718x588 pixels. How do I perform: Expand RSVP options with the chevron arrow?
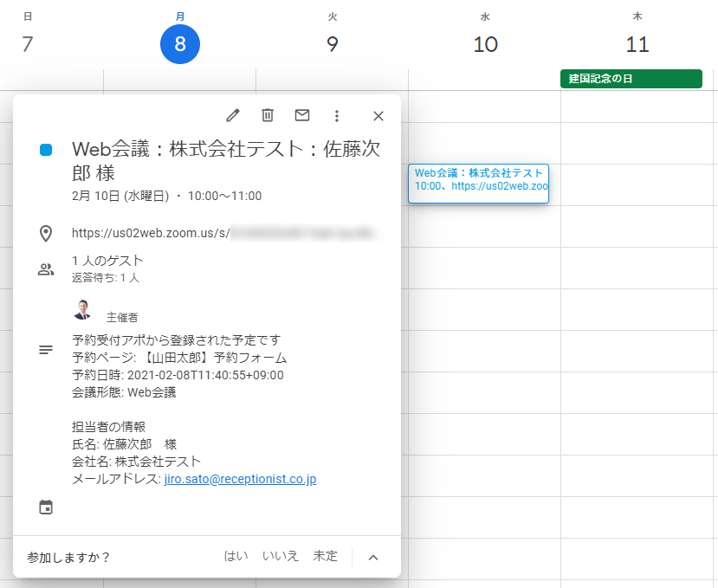click(x=373, y=557)
